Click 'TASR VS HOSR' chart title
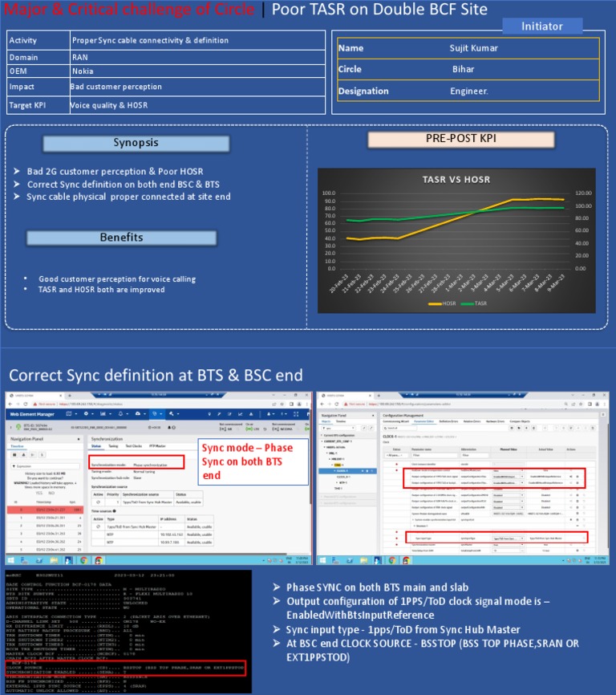 [x=456, y=180]
